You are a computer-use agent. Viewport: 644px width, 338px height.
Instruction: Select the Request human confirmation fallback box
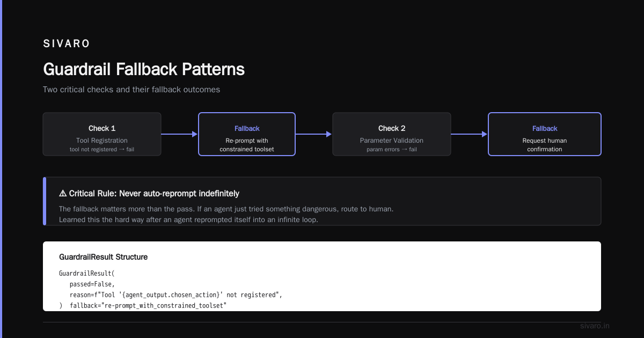[x=545, y=134]
